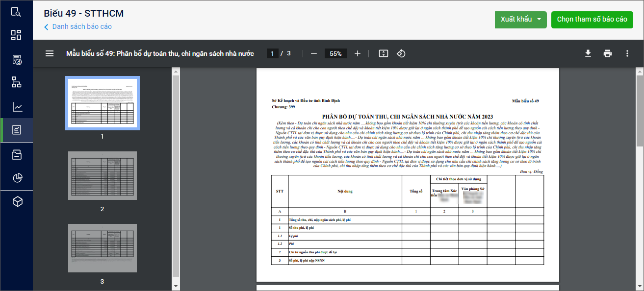Image resolution: width=644 pixels, height=291 pixels.
Task: Select page 2 thumbnail
Action: click(x=102, y=175)
